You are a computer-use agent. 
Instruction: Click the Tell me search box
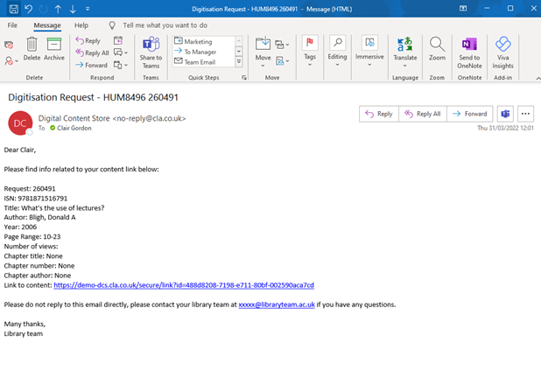(x=165, y=25)
